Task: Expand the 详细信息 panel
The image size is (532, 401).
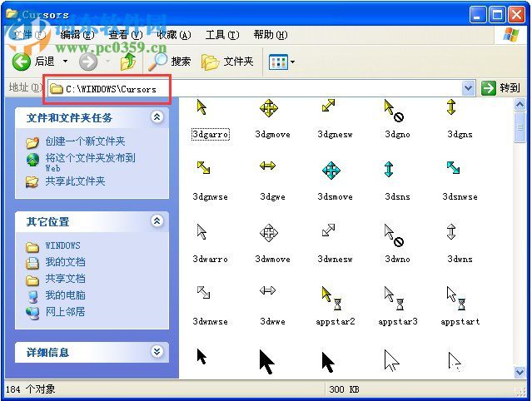Action: click(x=157, y=352)
